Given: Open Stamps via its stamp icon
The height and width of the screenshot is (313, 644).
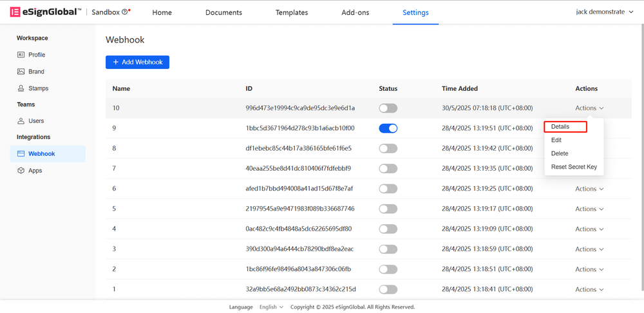Looking at the screenshot, I should click(21, 88).
